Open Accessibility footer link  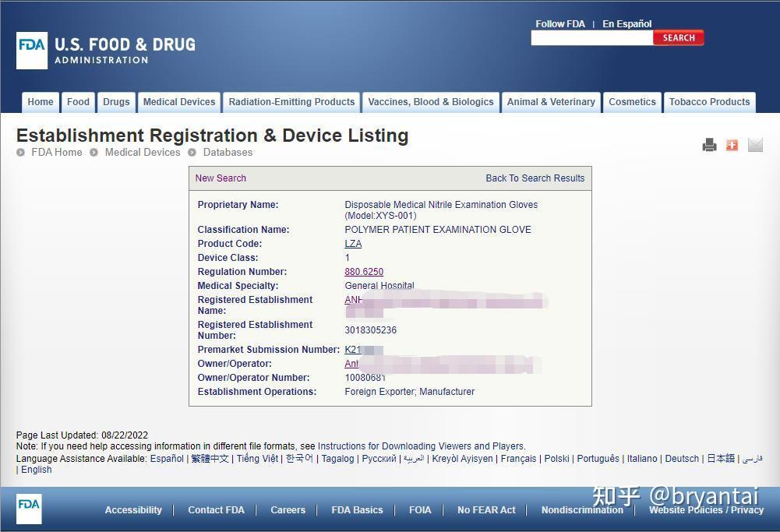click(133, 509)
